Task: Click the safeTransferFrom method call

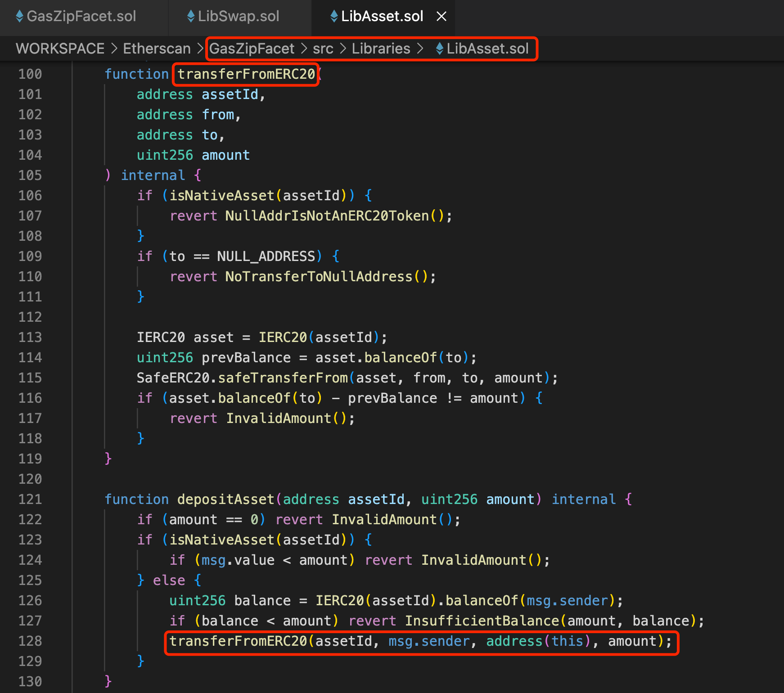Action: click(x=283, y=378)
